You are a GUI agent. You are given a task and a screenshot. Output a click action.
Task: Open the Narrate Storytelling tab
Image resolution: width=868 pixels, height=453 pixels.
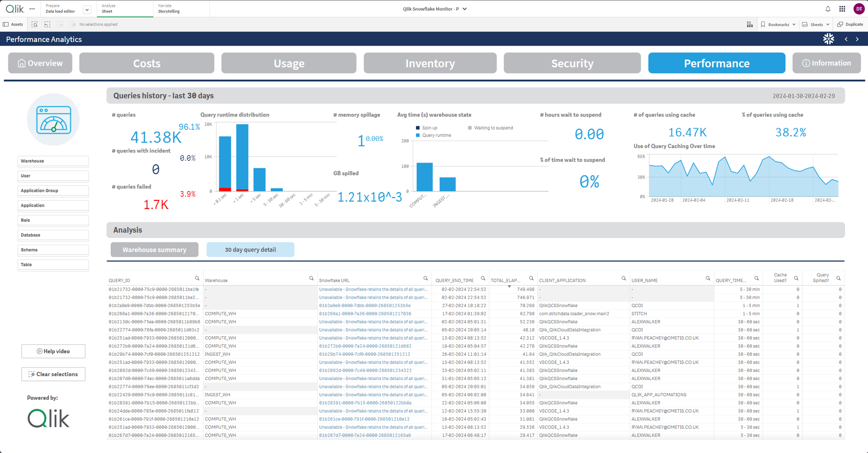coord(181,9)
